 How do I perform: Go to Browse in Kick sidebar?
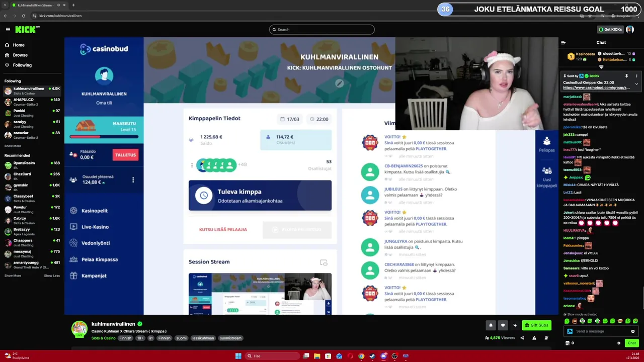[20, 55]
